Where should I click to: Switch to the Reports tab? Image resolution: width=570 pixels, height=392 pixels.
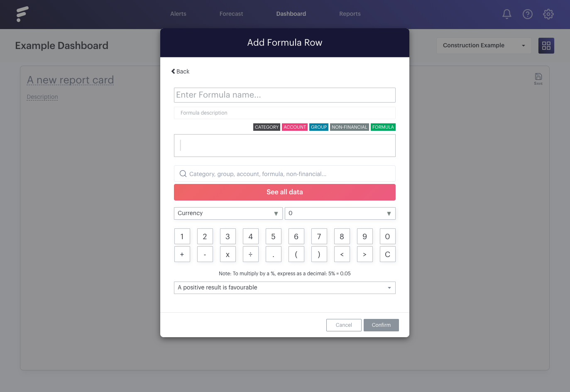(x=350, y=14)
